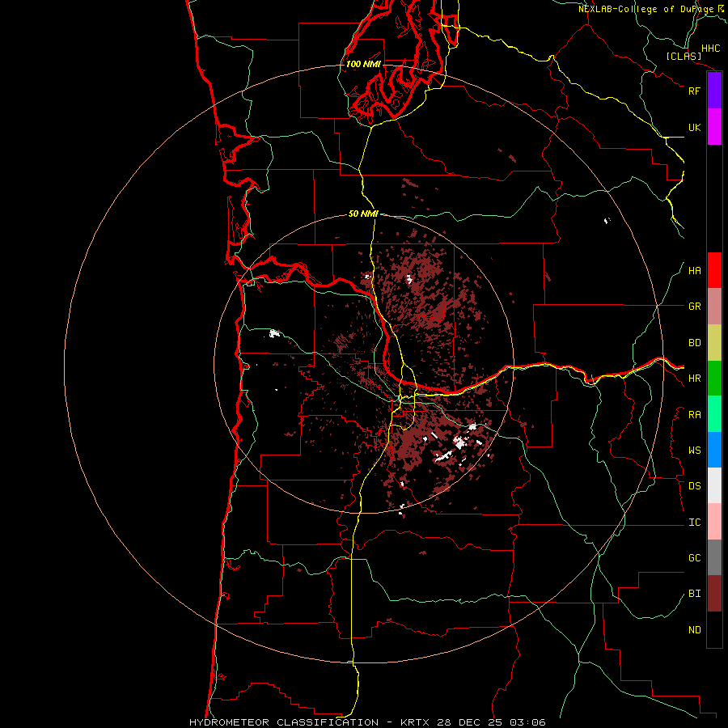The height and width of the screenshot is (728, 728).
Task: Click the red HA legend color swatch
Action: [714, 270]
